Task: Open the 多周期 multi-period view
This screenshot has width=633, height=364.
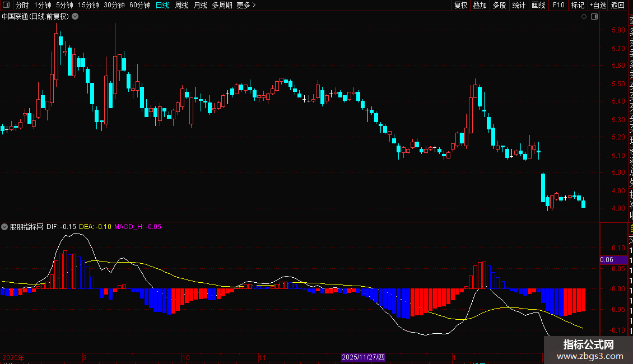Action: point(222,5)
